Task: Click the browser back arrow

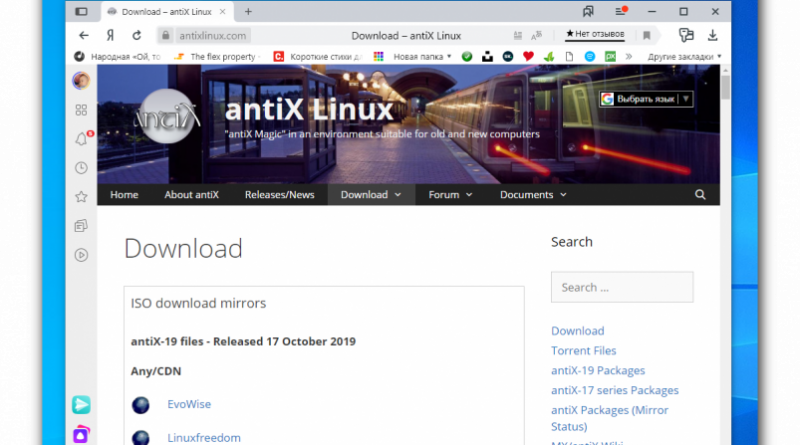Action: click(x=82, y=35)
